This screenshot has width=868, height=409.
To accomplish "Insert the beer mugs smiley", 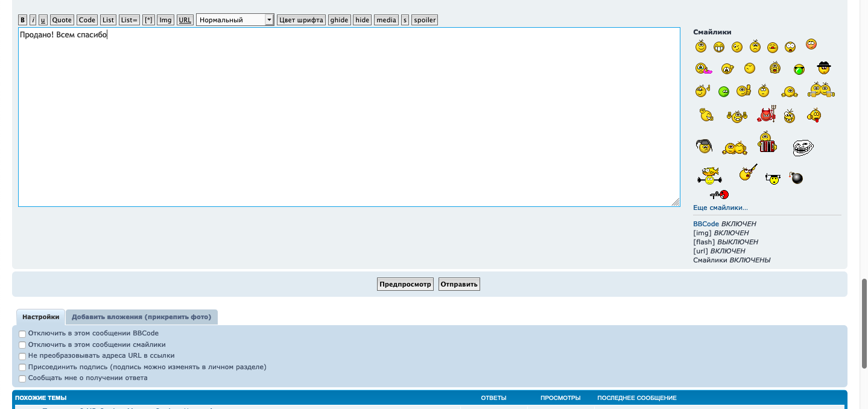I will click(820, 90).
